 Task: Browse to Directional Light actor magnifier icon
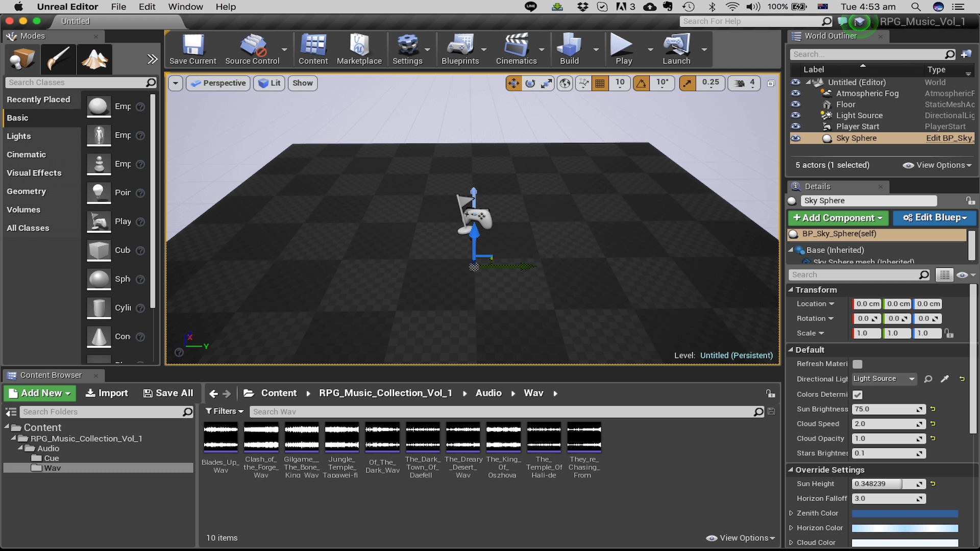[928, 379]
